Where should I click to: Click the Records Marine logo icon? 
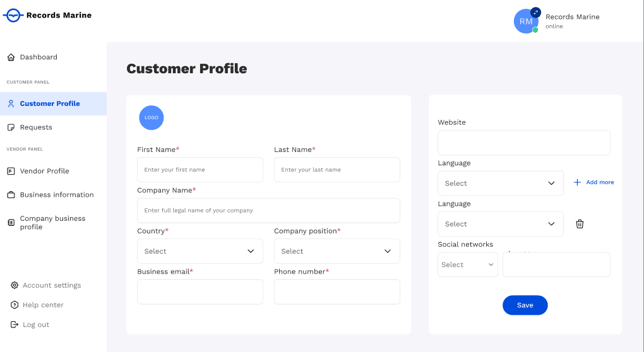[x=13, y=16]
